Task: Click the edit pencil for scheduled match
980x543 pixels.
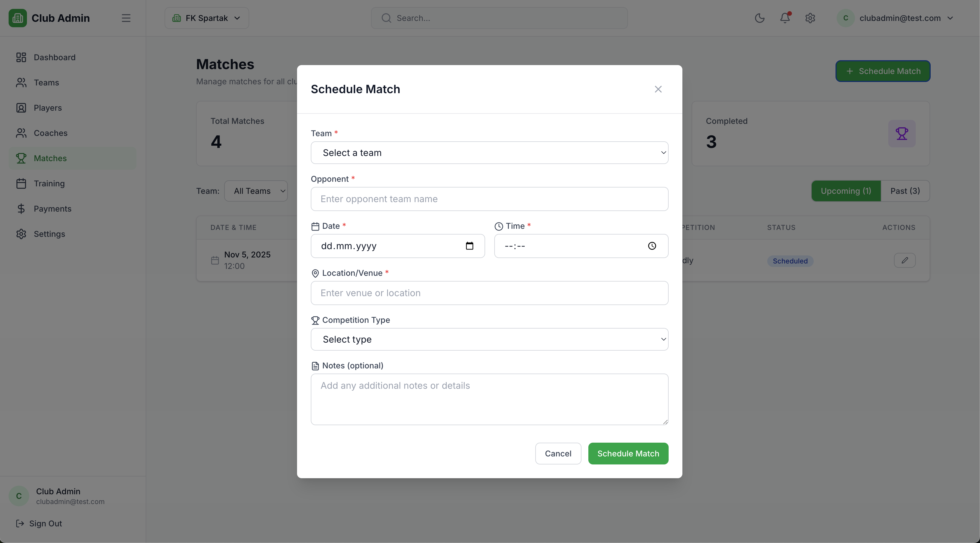Action: point(905,261)
